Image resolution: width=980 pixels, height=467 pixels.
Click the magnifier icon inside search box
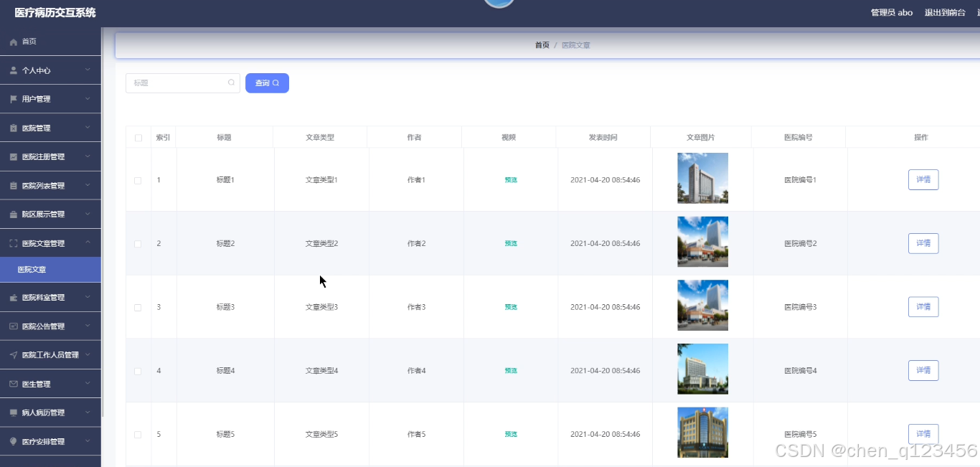[x=231, y=82]
